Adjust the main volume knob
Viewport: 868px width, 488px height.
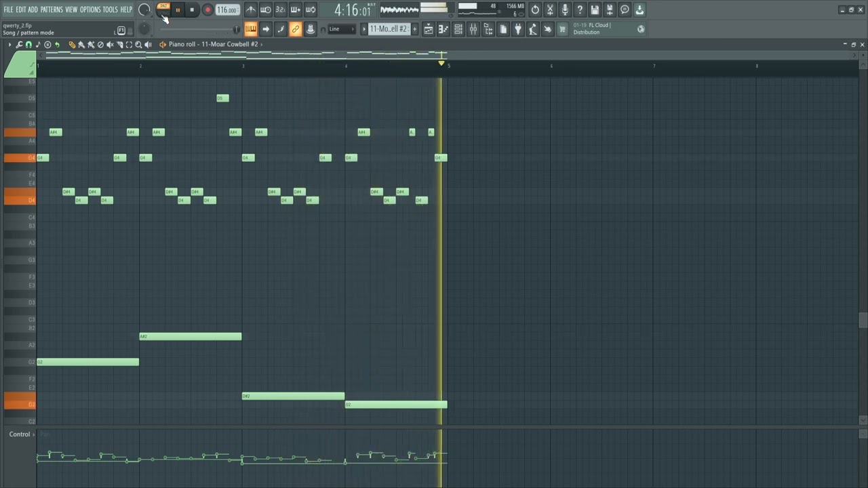[144, 10]
